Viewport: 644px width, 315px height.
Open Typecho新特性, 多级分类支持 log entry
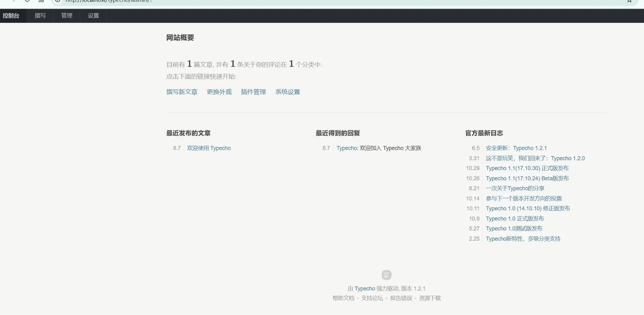(x=523, y=239)
